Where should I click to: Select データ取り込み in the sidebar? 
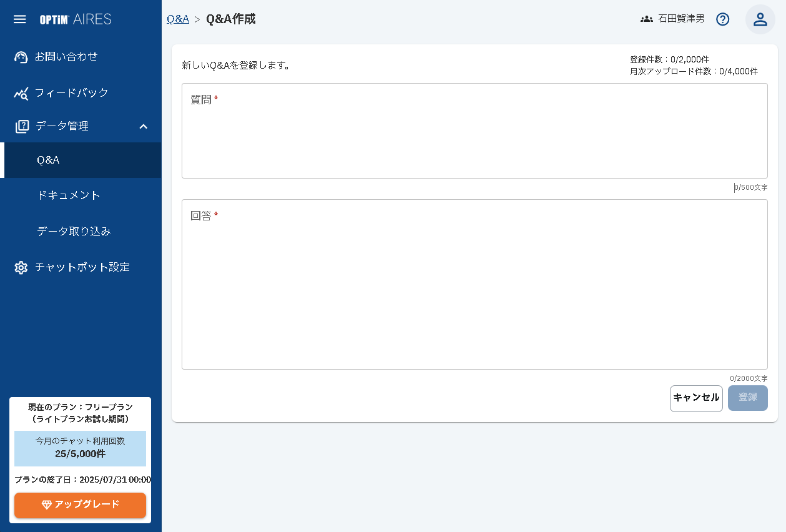coord(81,232)
